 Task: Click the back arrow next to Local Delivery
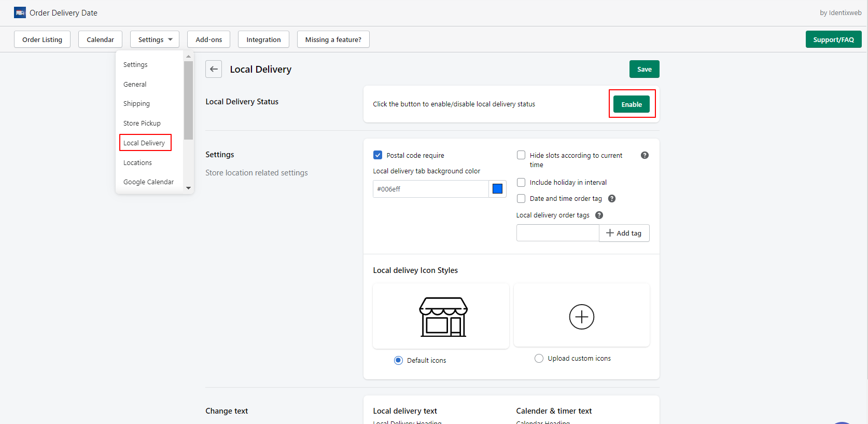214,69
